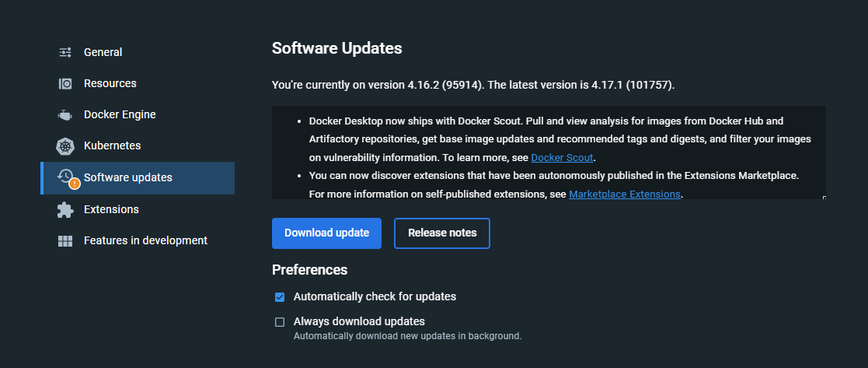Screen dimensions: 868x368
Task: Follow the Docker Scout link
Action: 562,158
